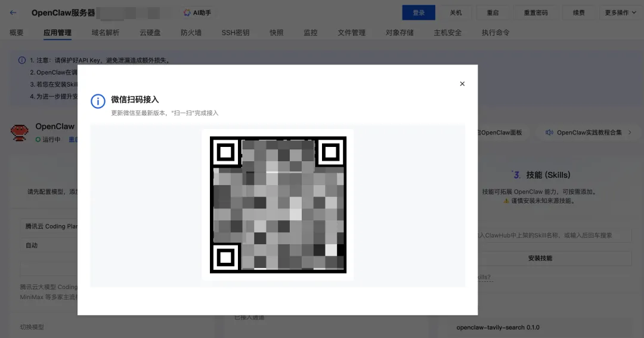Open the AI助手 assistant
This screenshot has width=644, height=338.
point(197,13)
